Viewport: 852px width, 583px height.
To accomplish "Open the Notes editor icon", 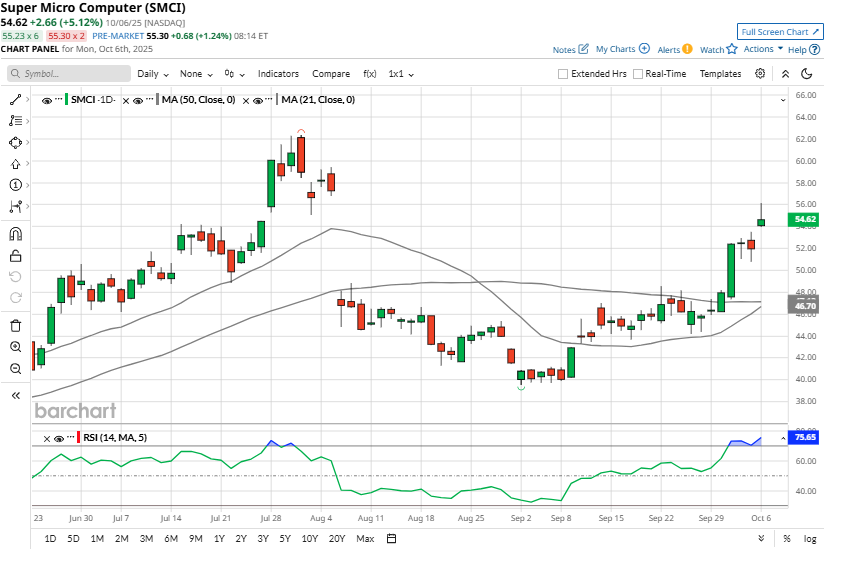I will pyautogui.click(x=583, y=49).
